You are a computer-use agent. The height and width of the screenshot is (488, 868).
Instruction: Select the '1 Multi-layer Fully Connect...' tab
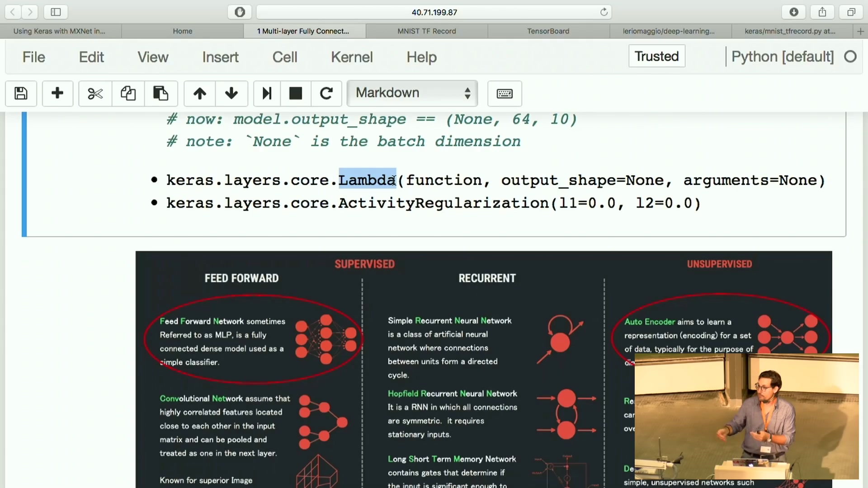point(303,31)
